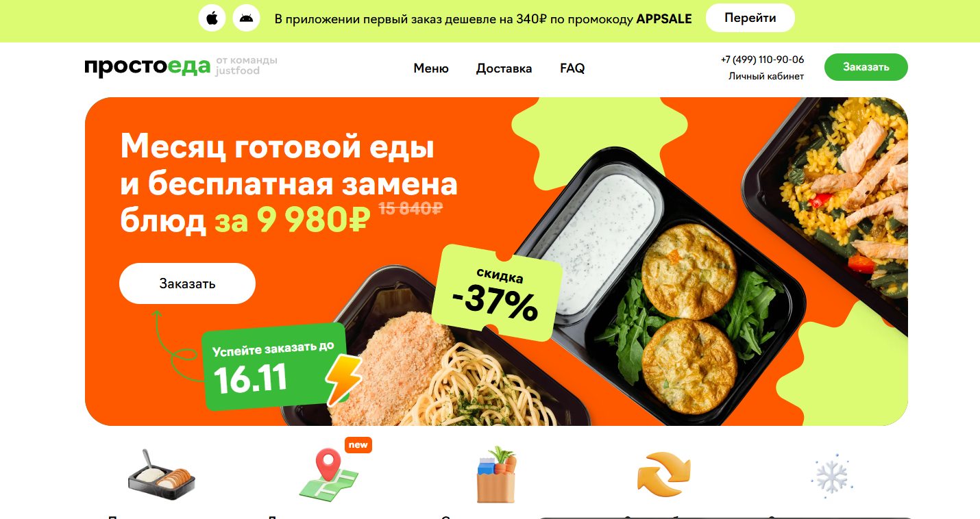This screenshot has width=980, height=519.
Task: Click the Android app icon
Action: pos(247,18)
